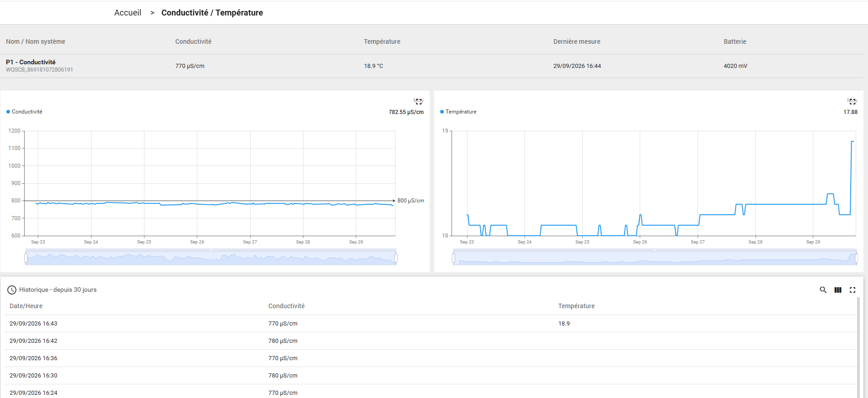Click the left handle of Conductivité range slider
This screenshot has width=868, height=398.
click(x=26, y=258)
